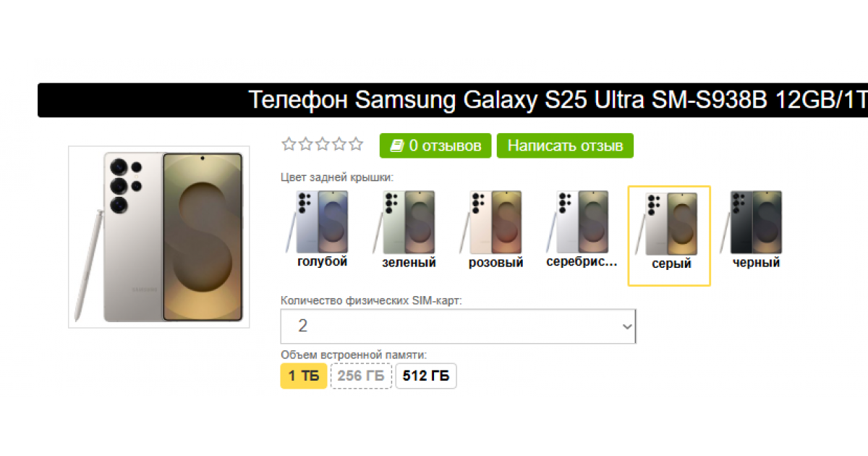Click the second rating star

pos(305,144)
